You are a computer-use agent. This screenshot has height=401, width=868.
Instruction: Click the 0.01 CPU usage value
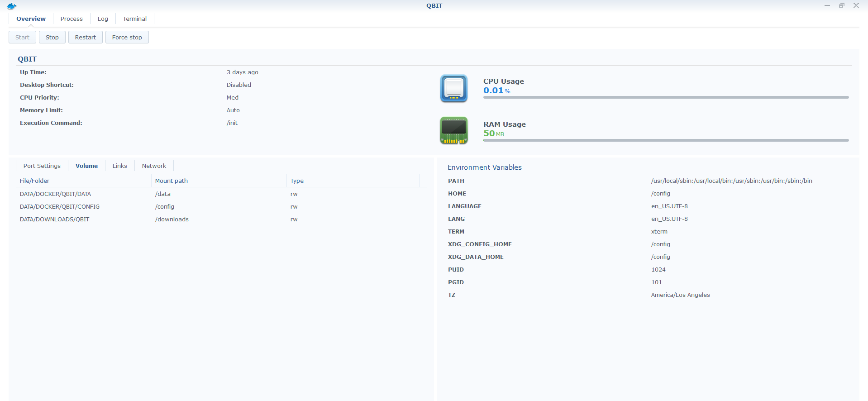click(497, 91)
